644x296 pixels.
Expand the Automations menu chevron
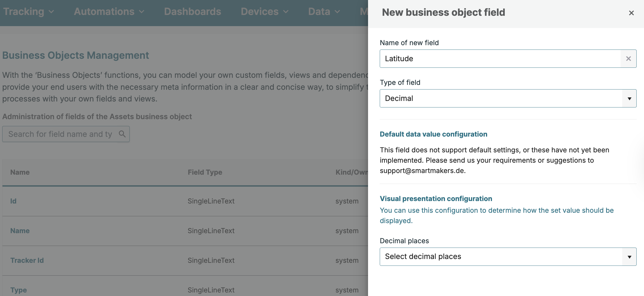click(x=141, y=12)
